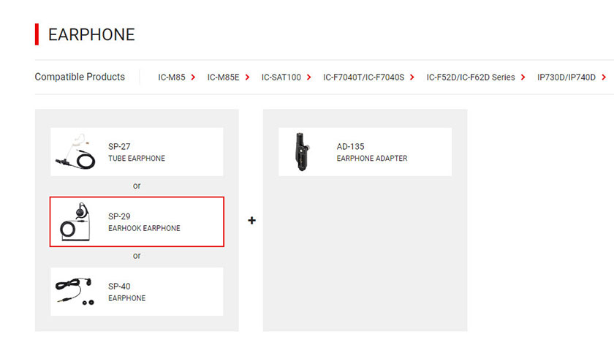
Task: Click the chevron after IC-F52D/IC-F62D Series
Action: tap(523, 77)
